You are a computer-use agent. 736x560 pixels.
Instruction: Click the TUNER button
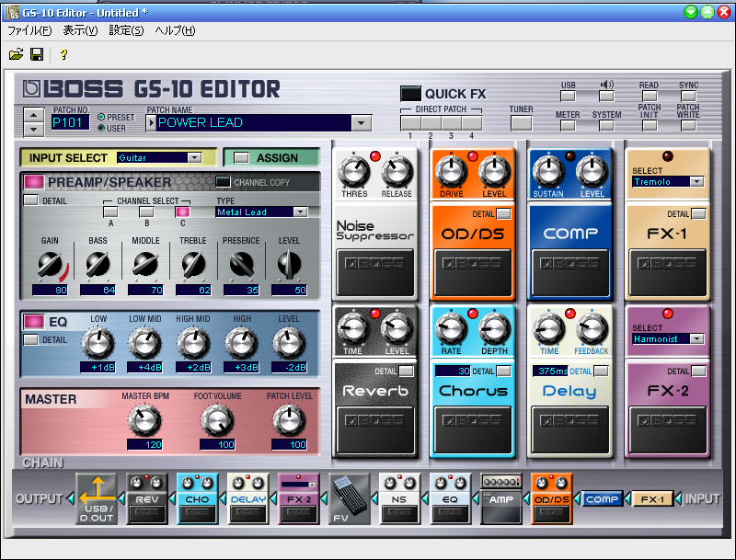tap(521, 123)
